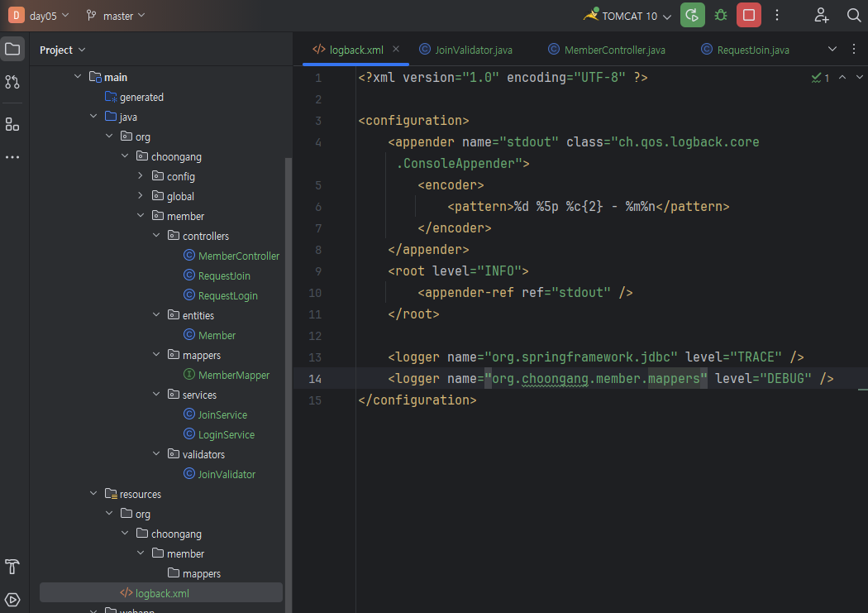Open the Build hammer tool window

coord(12,567)
